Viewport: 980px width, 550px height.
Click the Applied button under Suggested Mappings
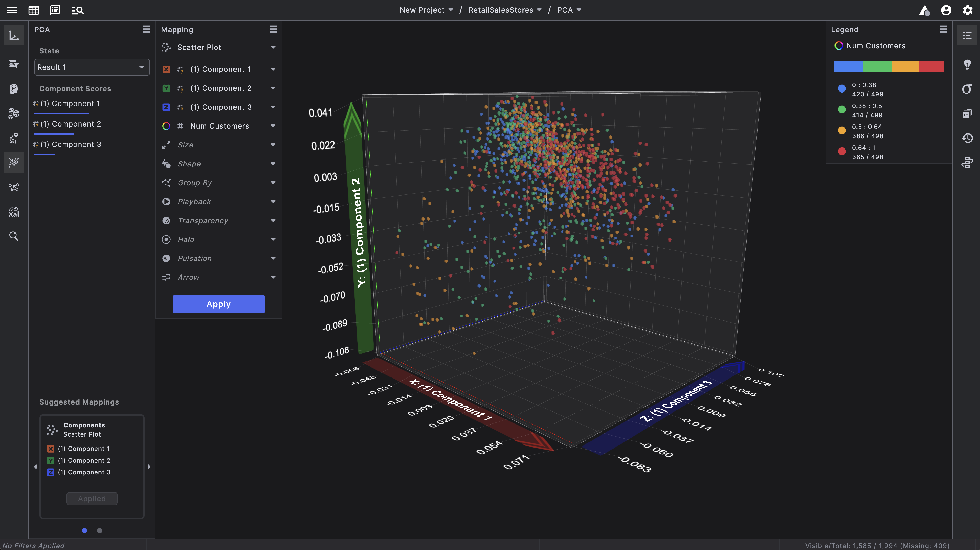(x=92, y=498)
